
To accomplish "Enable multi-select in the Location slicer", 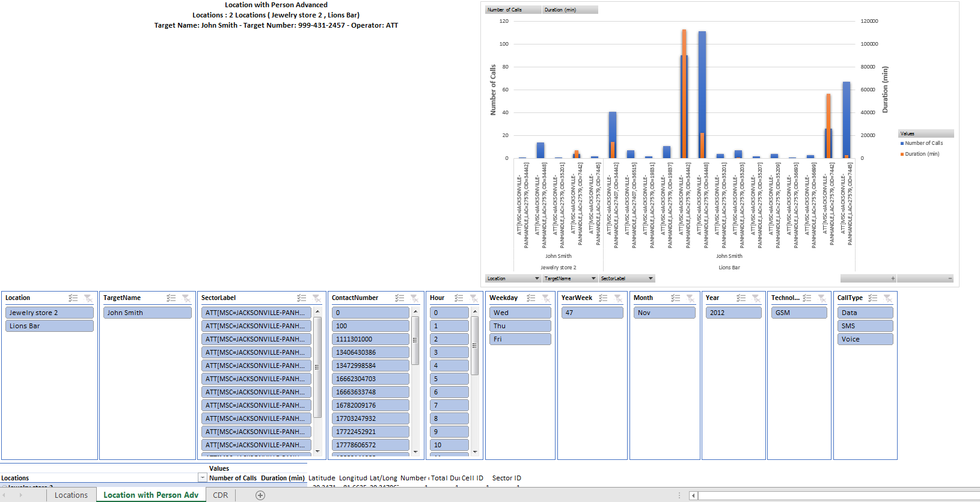I will click(x=73, y=298).
